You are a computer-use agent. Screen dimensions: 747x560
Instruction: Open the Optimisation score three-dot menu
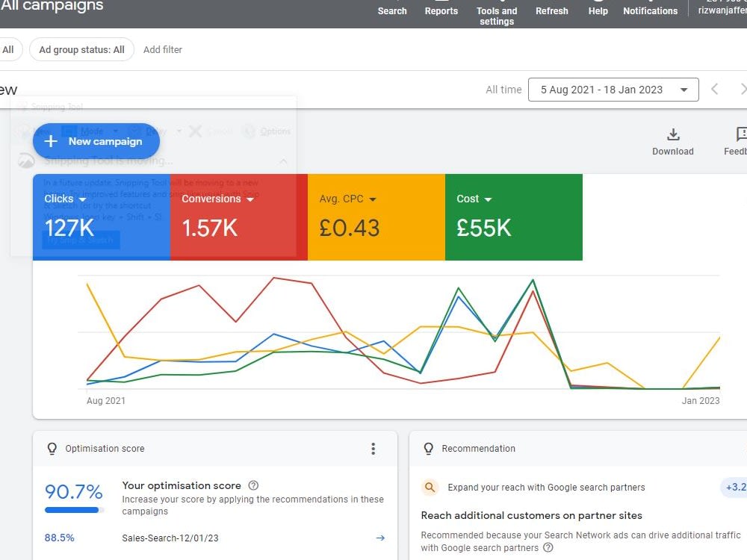coord(373,449)
